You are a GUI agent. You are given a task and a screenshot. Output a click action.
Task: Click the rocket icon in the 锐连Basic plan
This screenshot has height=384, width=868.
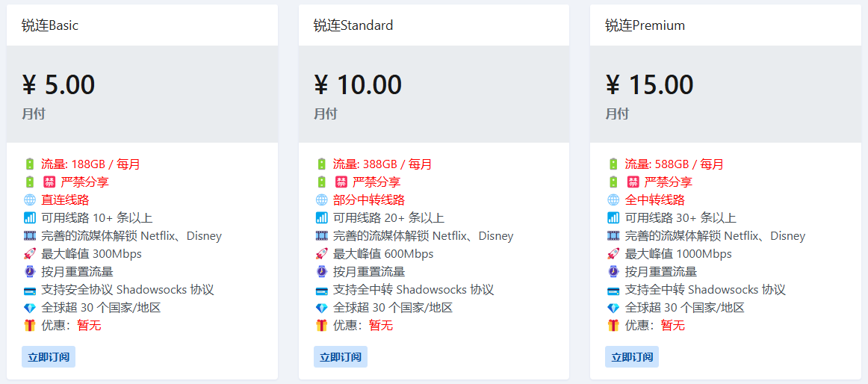coord(30,254)
